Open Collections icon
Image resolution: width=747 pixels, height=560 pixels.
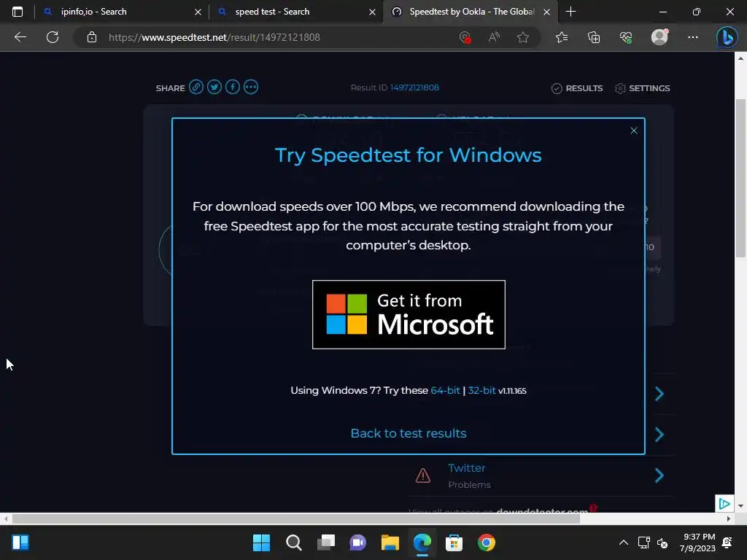coord(594,37)
